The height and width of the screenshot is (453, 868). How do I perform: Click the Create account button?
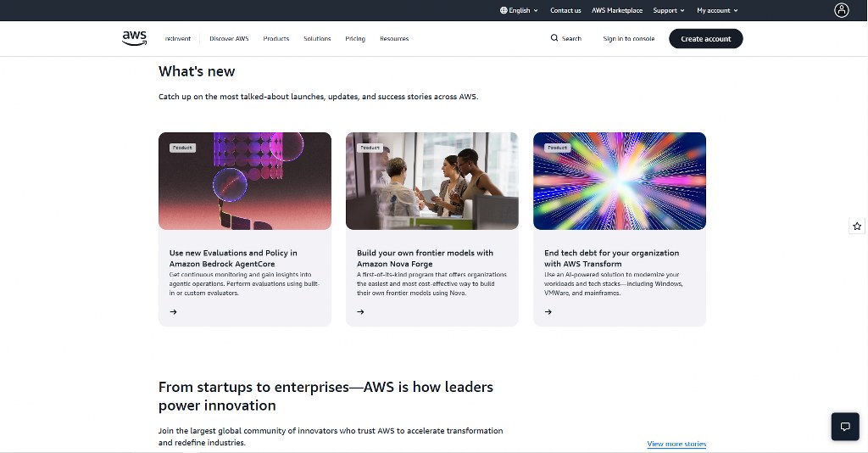coord(706,39)
